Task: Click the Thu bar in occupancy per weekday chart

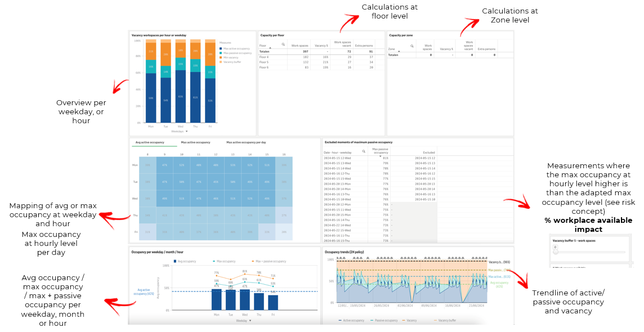Action: 259,302
